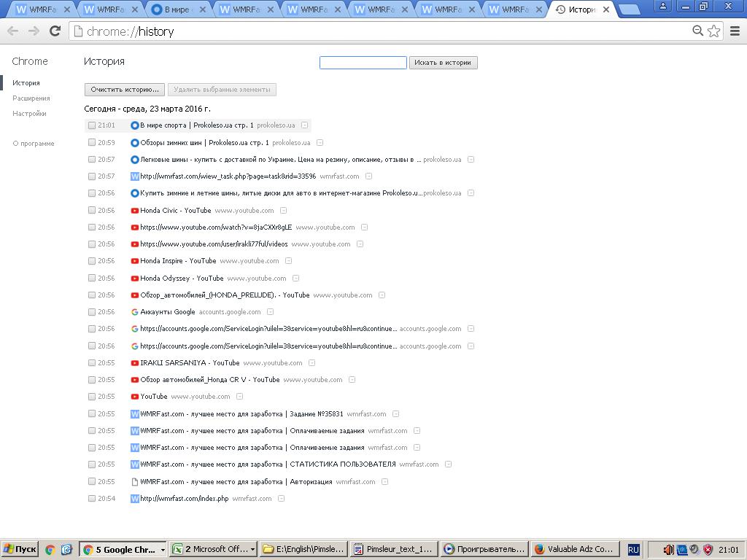747x560 pixels.
Task: Open 'Honda Inspire - YouTube' history link
Action: point(178,261)
